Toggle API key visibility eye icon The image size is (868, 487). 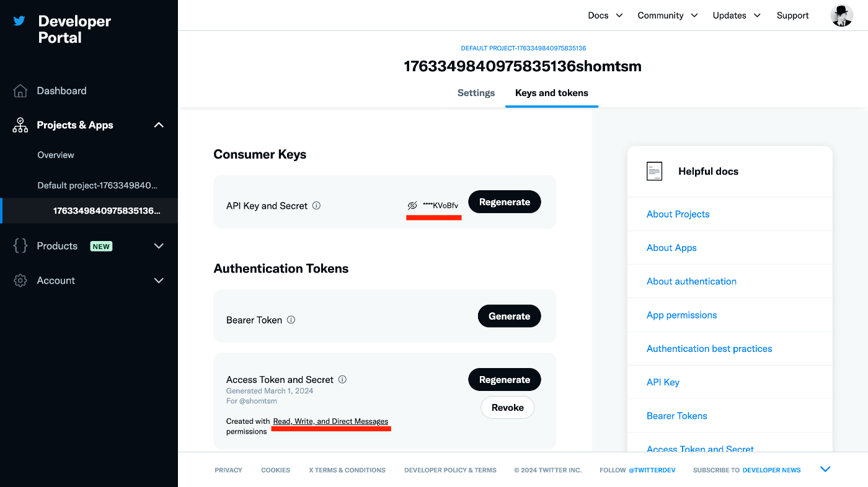tap(412, 205)
